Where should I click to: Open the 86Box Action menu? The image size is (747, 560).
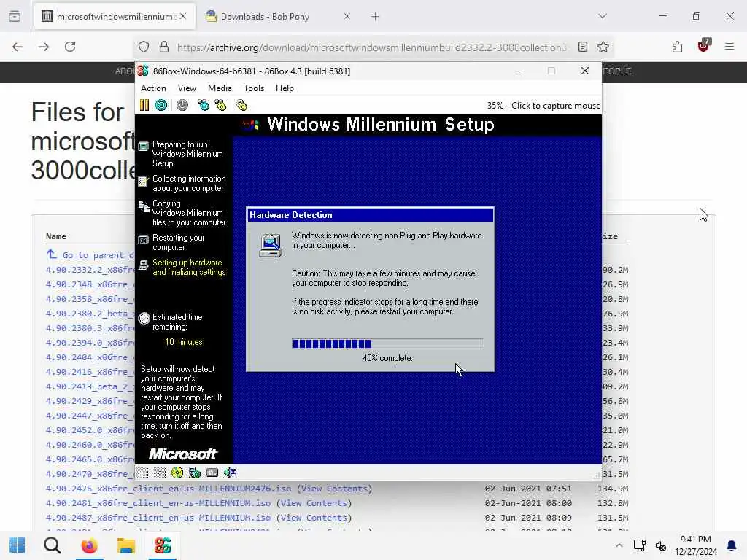pos(153,88)
